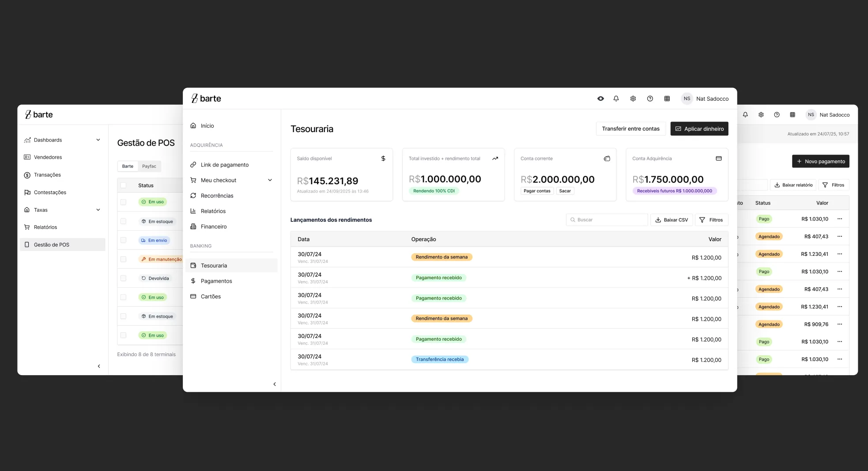Click Sacar button on Conta corrente
This screenshot has width=868, height=471.
tap(565, 191)
